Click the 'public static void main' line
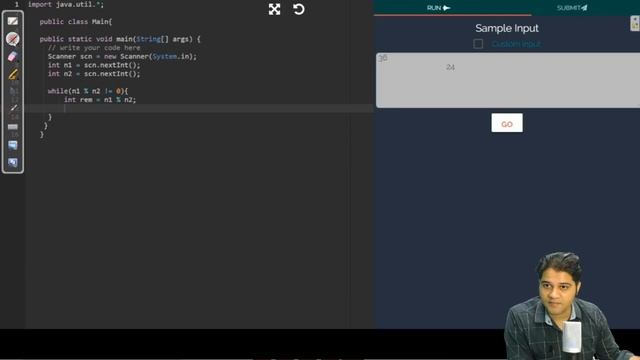640x360 pixels. [120, 39]
